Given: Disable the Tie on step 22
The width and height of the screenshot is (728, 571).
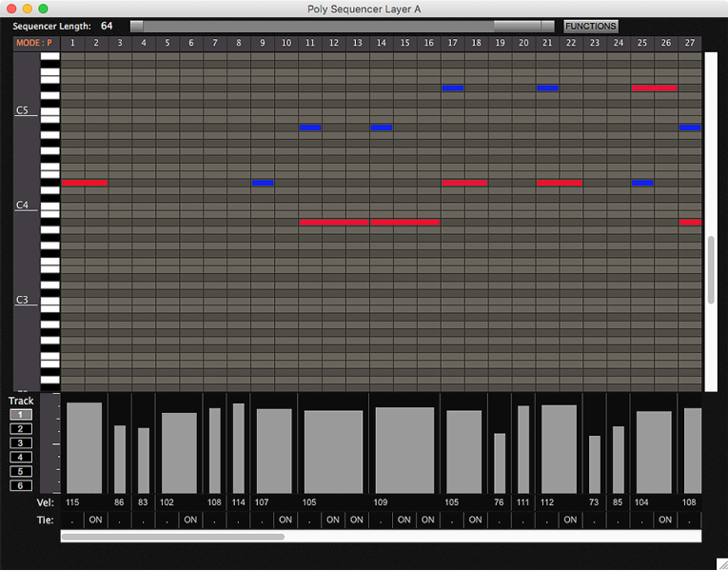Looking at the screenshot, I should tap(569, 521).
